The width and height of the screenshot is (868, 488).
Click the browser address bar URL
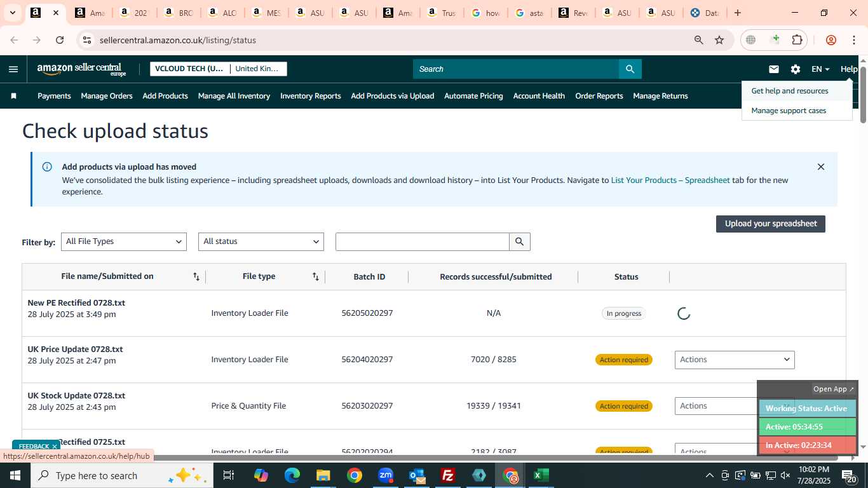tap(178, 40)
